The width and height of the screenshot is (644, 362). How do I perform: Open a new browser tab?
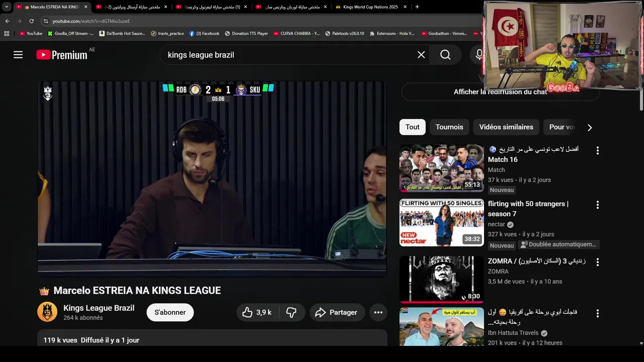point(417,7)
